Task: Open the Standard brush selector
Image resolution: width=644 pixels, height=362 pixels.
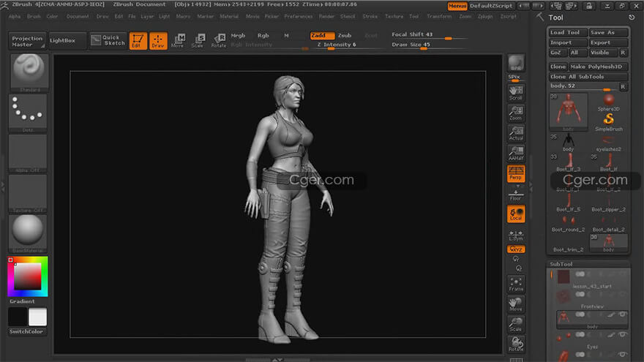Action: pyautogui.click(x=29, y=72)
